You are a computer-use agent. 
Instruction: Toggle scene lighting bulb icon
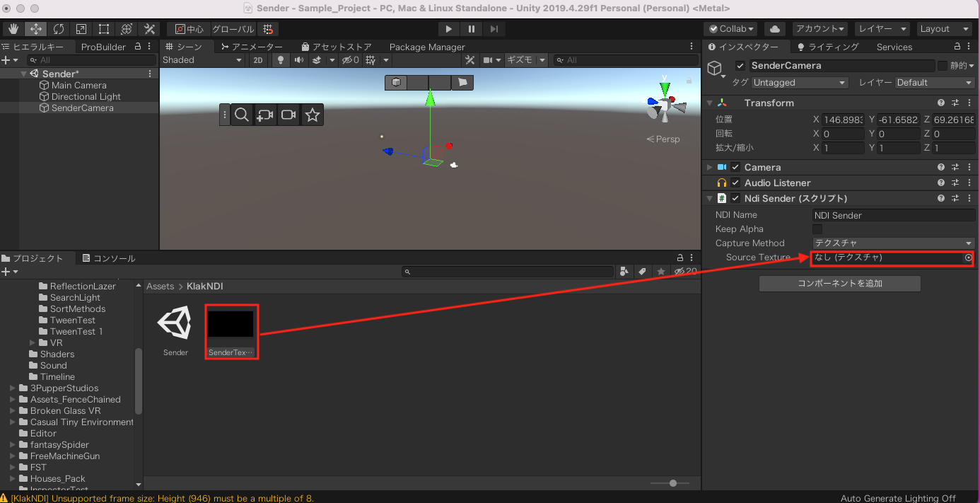pos(281,60)
